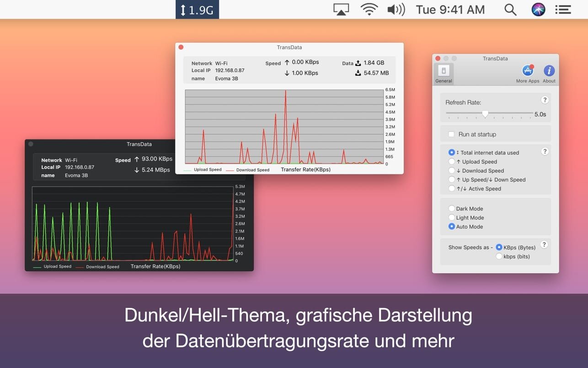Image resolution: width=588 pixels, height=368 pixels.
Task: Open Spotlight search magnifier
Action: (510, 10)
